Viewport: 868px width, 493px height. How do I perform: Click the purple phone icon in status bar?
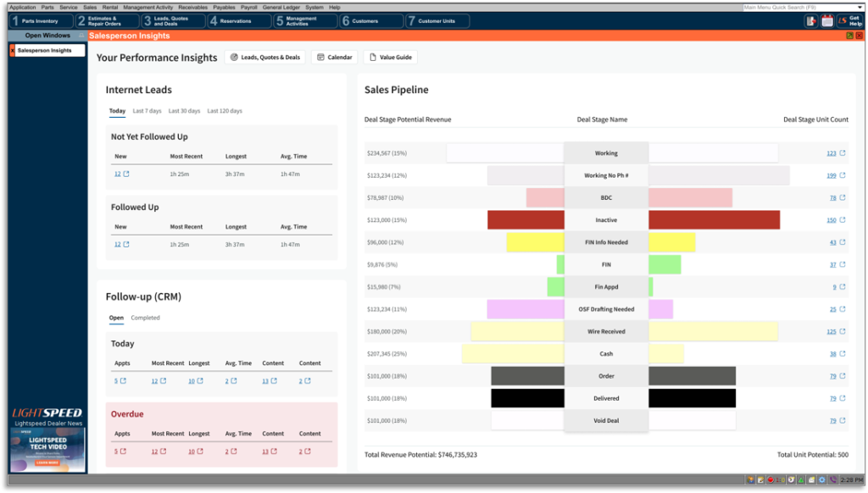832,480
